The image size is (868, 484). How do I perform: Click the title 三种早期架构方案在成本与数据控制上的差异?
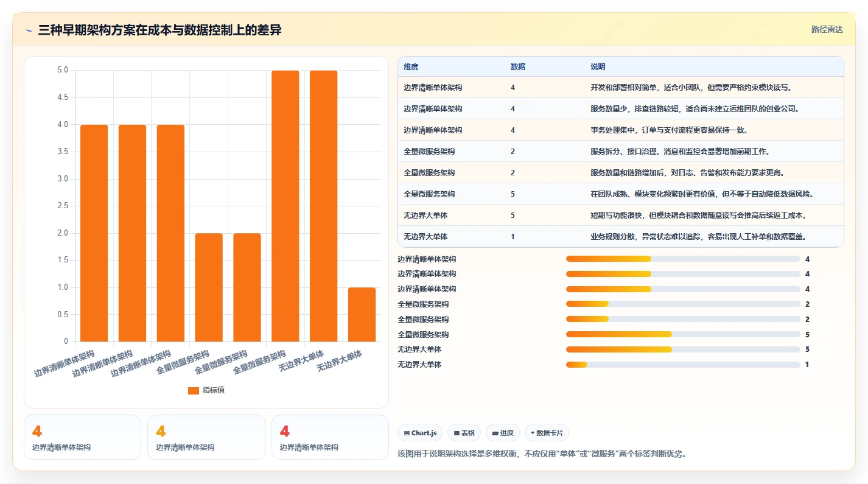[x=159, y=30]
